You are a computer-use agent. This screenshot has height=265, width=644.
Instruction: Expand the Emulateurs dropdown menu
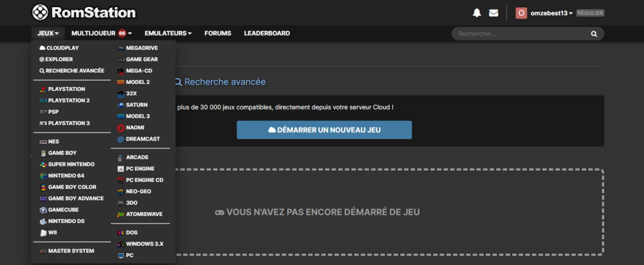pyautogui.click(x=168, y=34)
